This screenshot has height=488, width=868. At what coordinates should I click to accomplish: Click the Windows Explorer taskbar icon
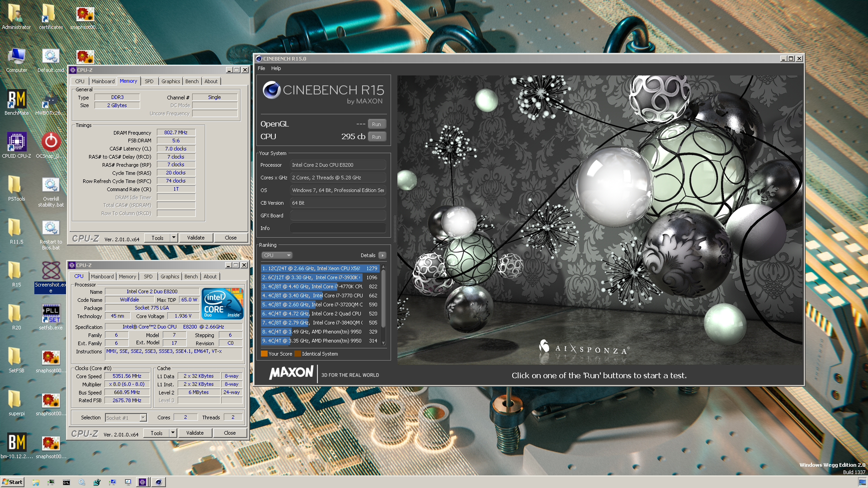(36, 482)
